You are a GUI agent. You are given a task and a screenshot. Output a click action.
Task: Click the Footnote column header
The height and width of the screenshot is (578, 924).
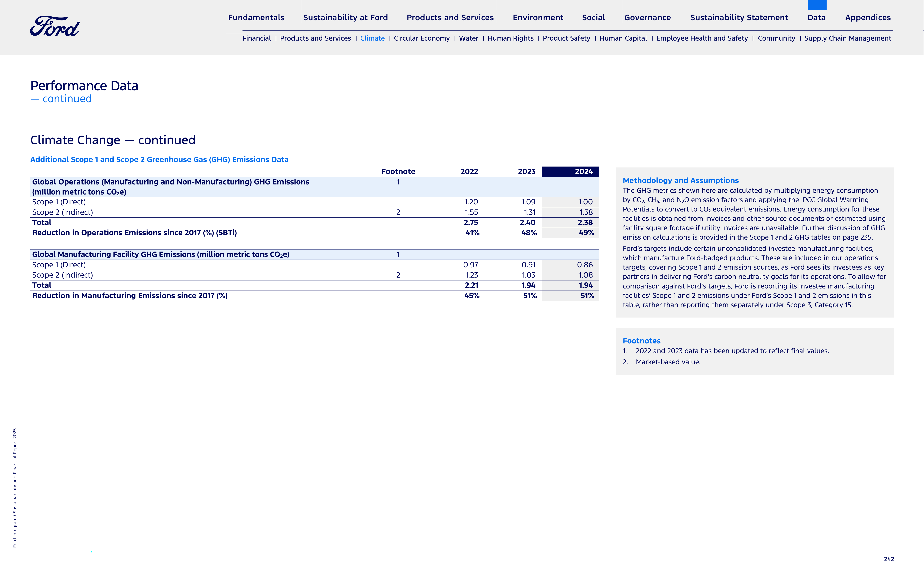(x=398, y=172)
